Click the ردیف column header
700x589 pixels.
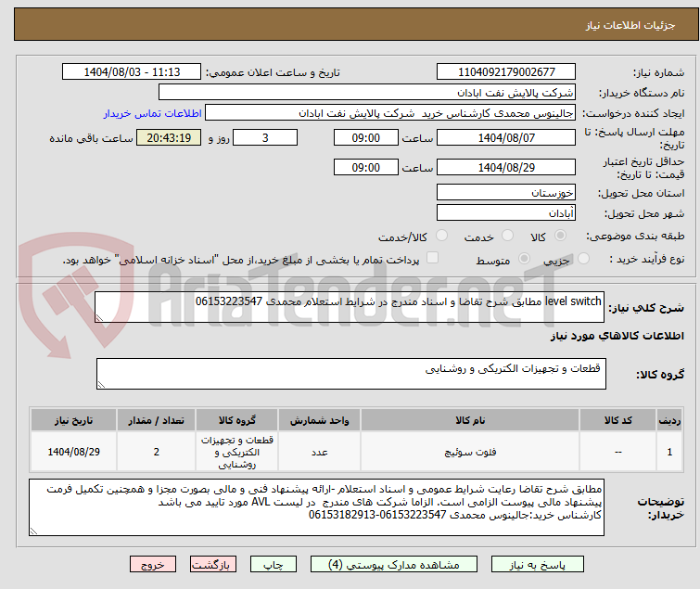669,420
